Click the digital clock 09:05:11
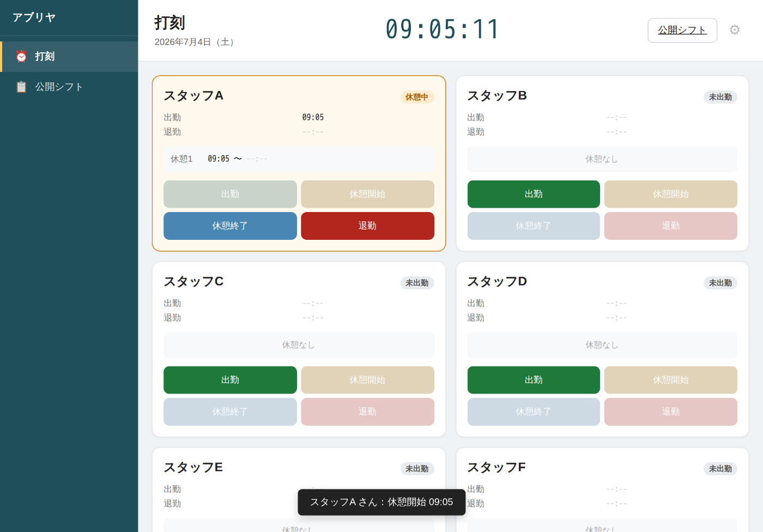Image resolution: width=763 pixels, height=532 pixels. pyautogui.click(x=443, y=29)
